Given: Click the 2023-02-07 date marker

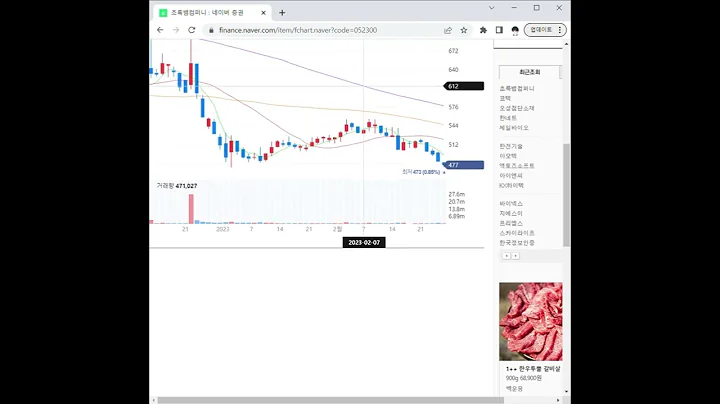Looking at the screenshot, I should point(364,242).
